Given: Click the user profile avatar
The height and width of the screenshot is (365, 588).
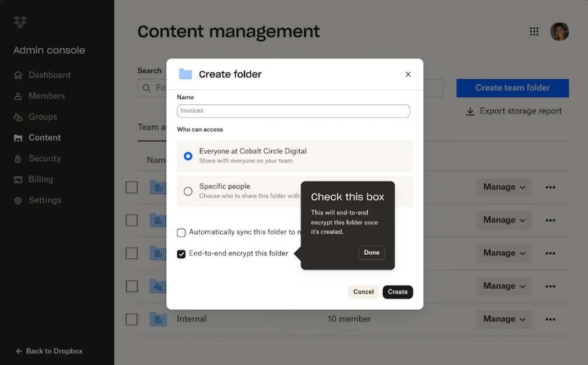Looking at the screenshot, I should [559, 31].
